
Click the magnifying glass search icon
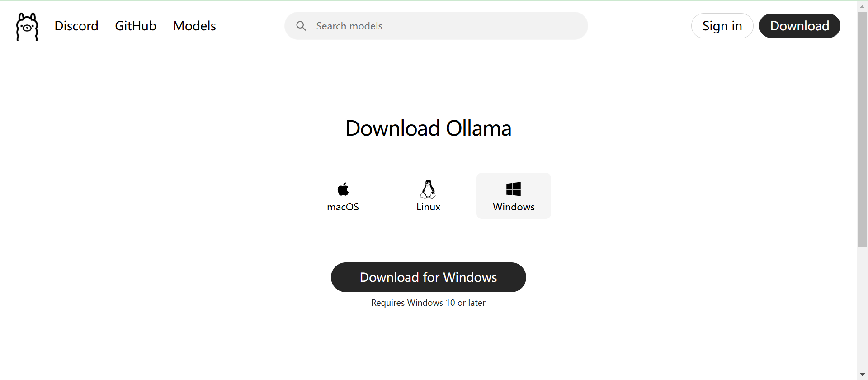point(301,26)
